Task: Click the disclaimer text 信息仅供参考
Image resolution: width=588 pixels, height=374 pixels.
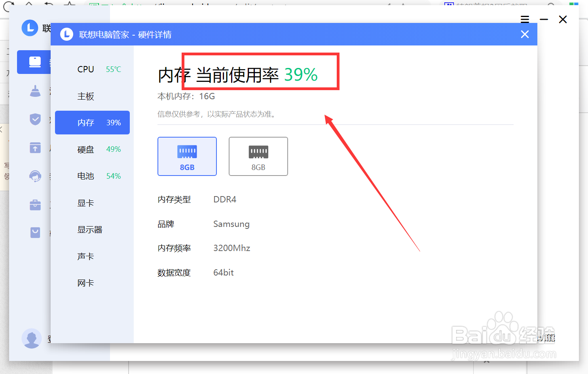Action: point(216,114)
